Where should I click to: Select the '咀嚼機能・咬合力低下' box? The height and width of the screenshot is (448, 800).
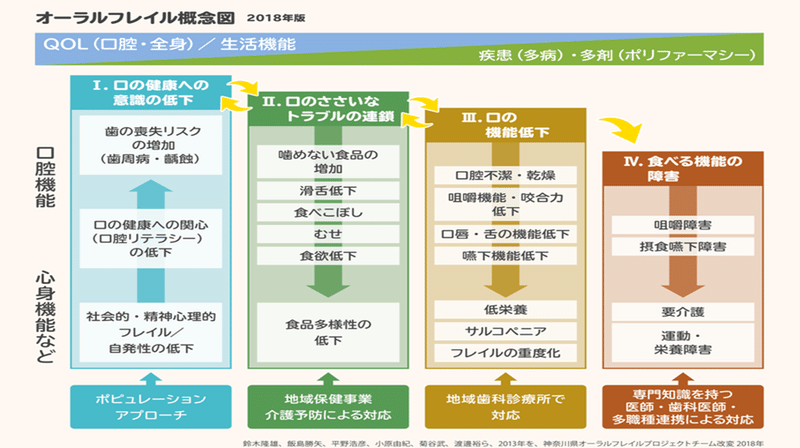tap(506, 204)
